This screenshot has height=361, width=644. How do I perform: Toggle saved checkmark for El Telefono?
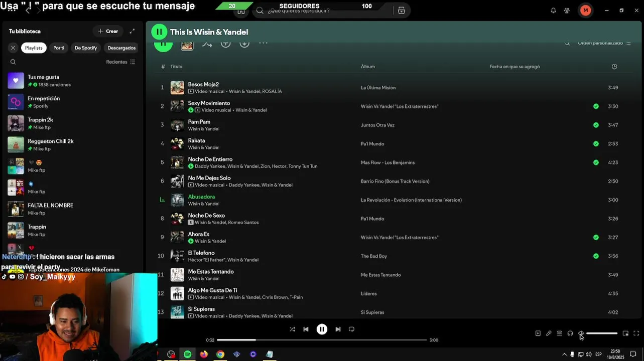[596, 256]
